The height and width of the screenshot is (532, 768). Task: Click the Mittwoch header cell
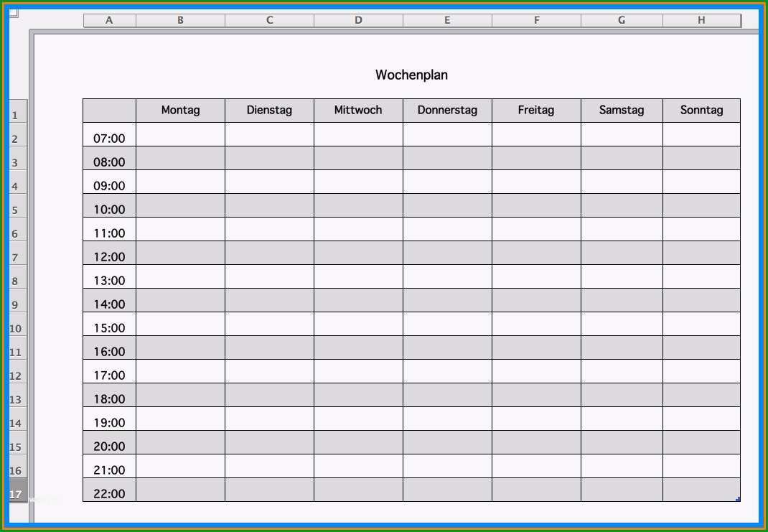click(359, 111)
